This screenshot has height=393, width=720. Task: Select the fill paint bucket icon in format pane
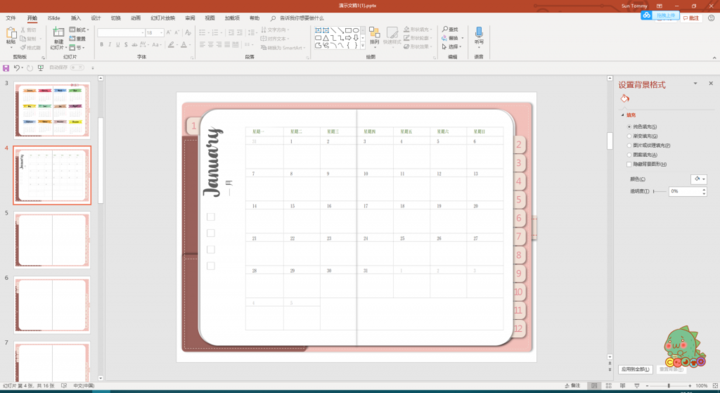point(624,98)
